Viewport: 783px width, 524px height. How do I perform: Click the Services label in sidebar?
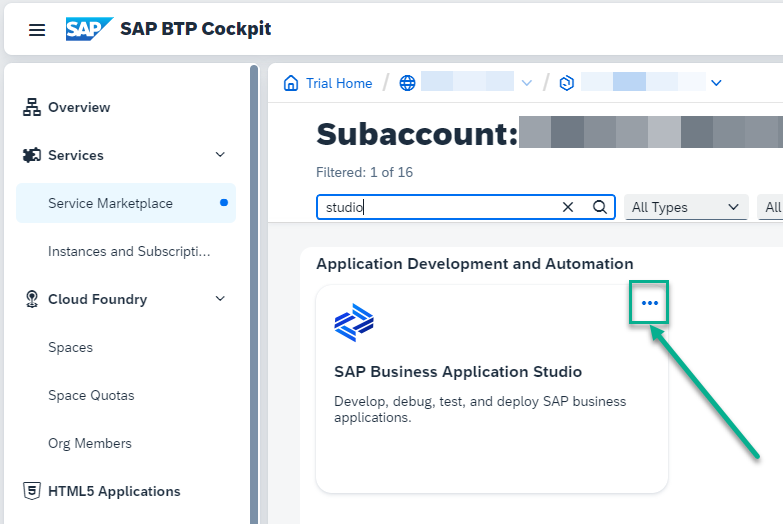76,155
